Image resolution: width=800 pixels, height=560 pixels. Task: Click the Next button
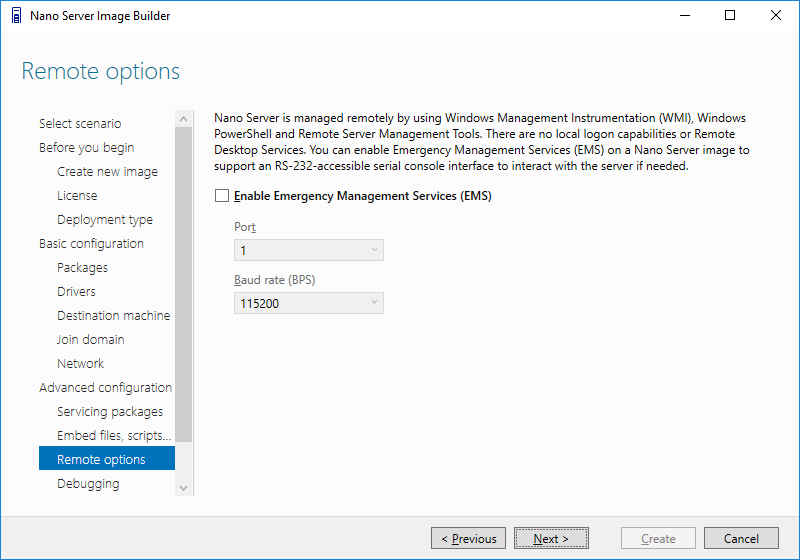(551, 539)
